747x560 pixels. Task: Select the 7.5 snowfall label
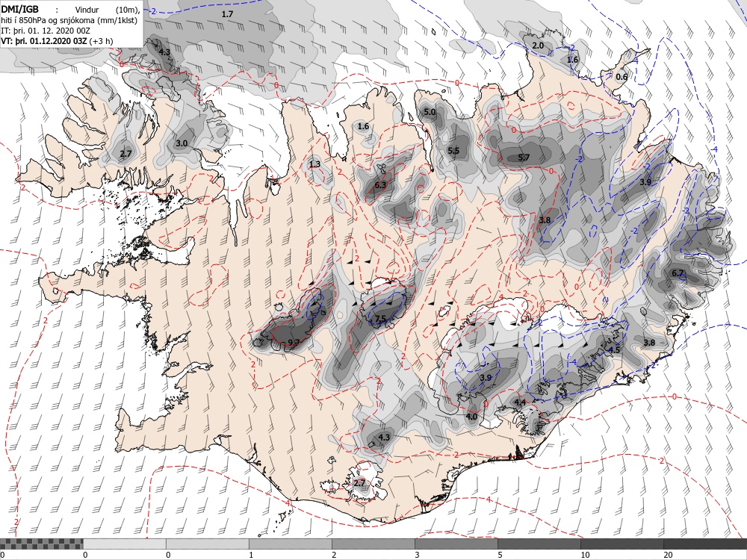tap(381, 319)
